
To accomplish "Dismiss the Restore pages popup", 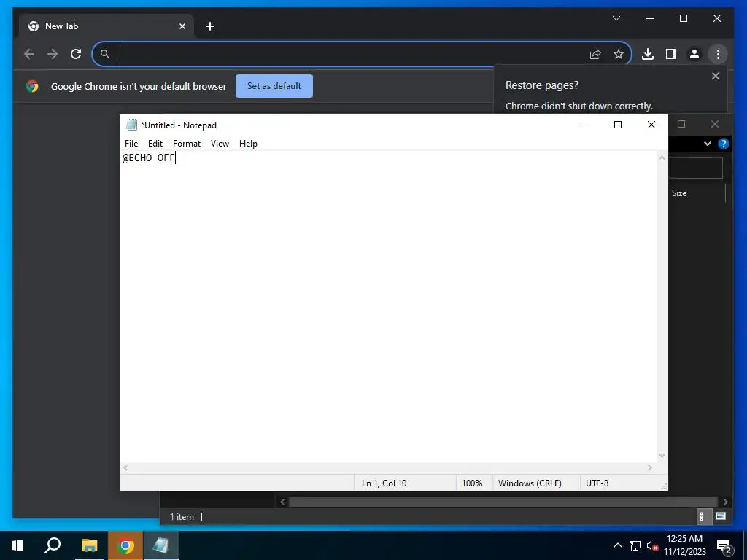I will (x=715, y=76).
